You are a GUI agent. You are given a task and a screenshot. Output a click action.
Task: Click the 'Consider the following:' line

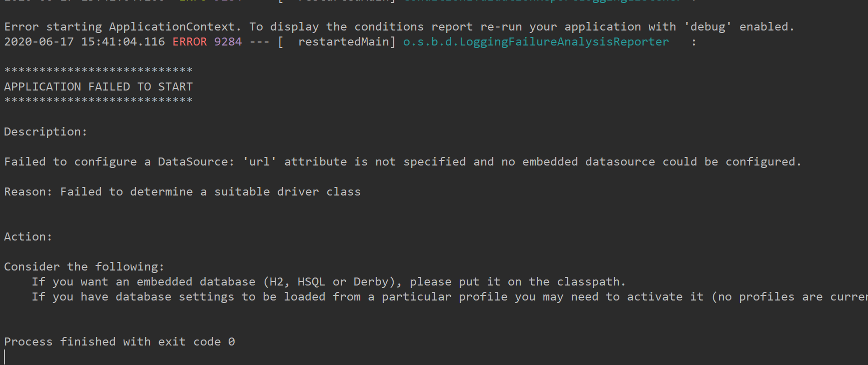pyautogui.click(x=84, y=267)
